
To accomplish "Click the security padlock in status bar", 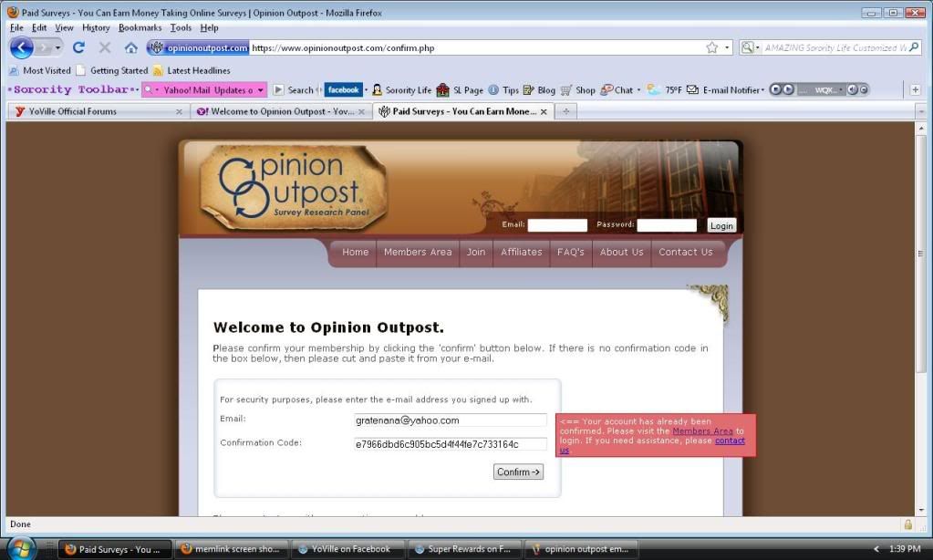I will 908,524.
